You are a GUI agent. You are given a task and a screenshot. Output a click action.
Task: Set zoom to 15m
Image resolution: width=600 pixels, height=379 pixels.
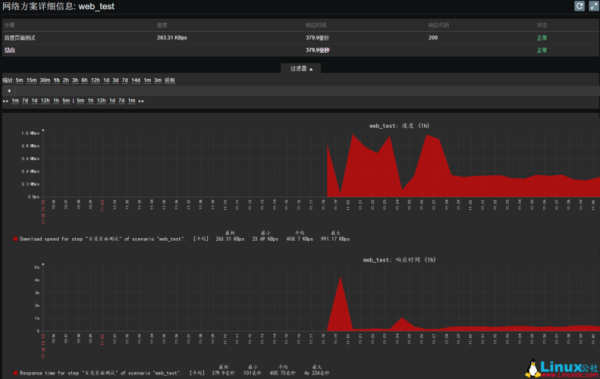tap(31, 80)
